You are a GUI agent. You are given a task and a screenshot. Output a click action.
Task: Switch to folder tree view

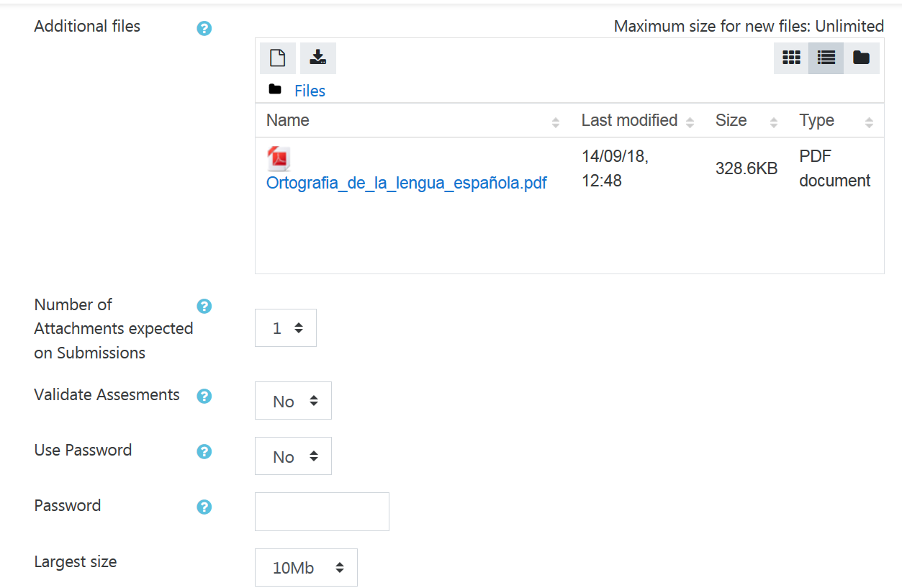pos(861,58)
